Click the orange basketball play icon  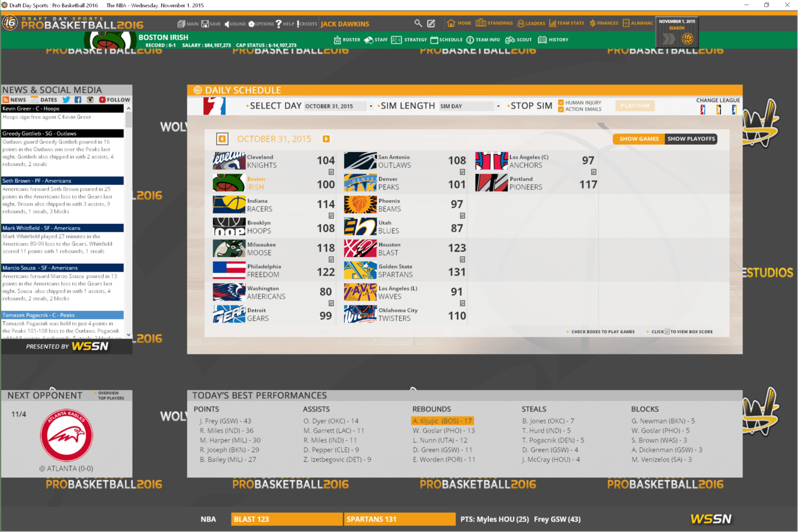point(687,39)
